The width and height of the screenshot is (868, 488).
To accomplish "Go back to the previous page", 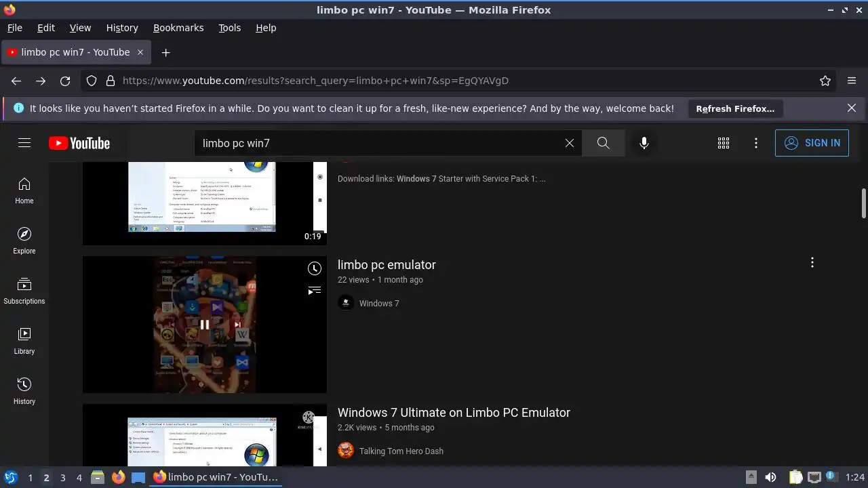I will [16, 81].
